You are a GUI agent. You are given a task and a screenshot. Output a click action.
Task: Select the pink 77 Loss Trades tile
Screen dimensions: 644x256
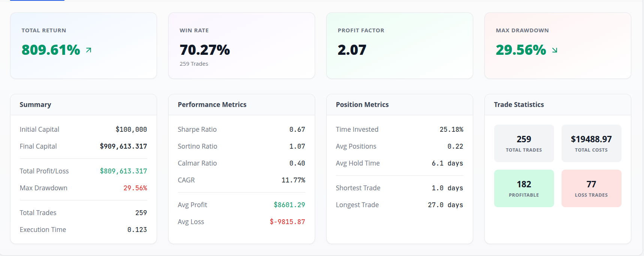coord(591,188)
